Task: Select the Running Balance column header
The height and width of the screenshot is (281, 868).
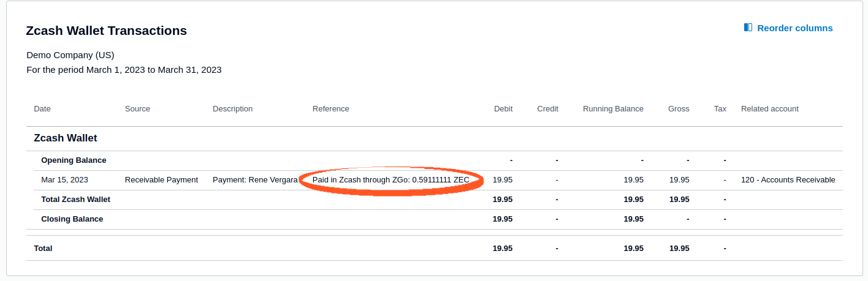Action: [x=613, y=109]
